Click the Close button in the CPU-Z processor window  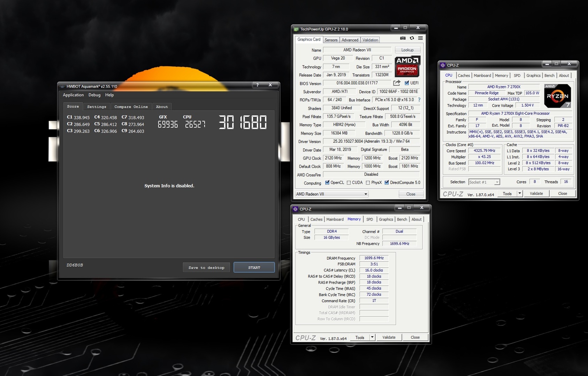click(563, 194)
